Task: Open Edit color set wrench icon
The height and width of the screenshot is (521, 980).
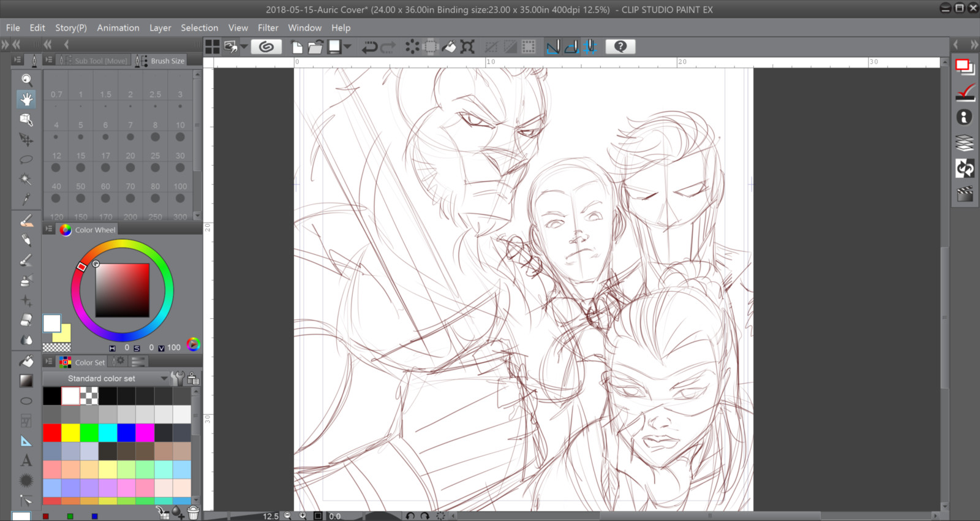Action: tap(177, 378)
